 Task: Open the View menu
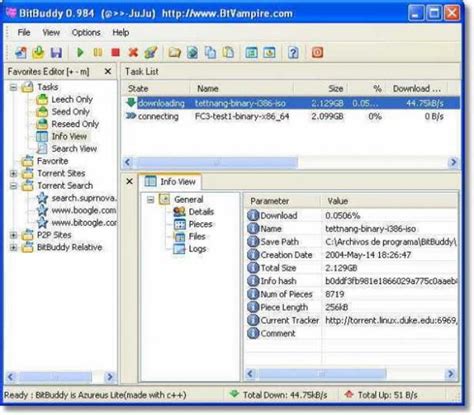[51, 32]
